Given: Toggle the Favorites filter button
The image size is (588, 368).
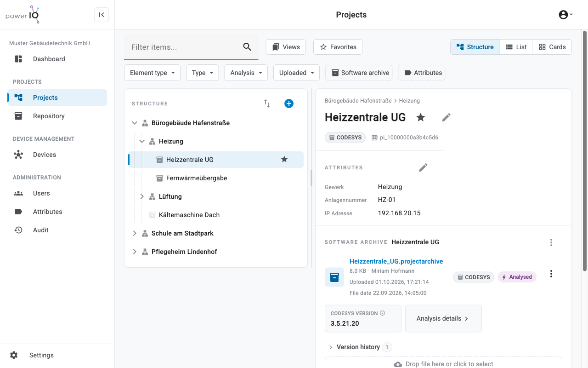Looking at the screenshot, I should [338, 47].
